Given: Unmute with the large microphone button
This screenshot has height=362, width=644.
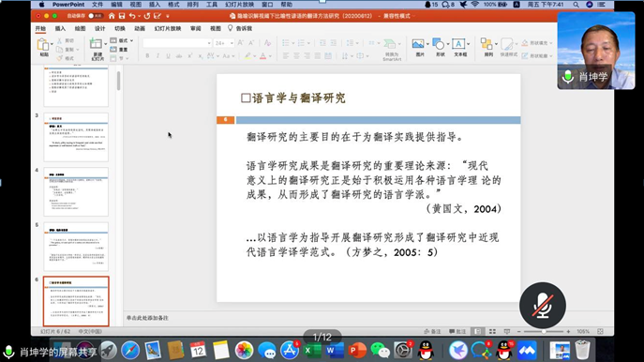Looking at the screenshot, I should pyautogui.click(x=542, y=306).
